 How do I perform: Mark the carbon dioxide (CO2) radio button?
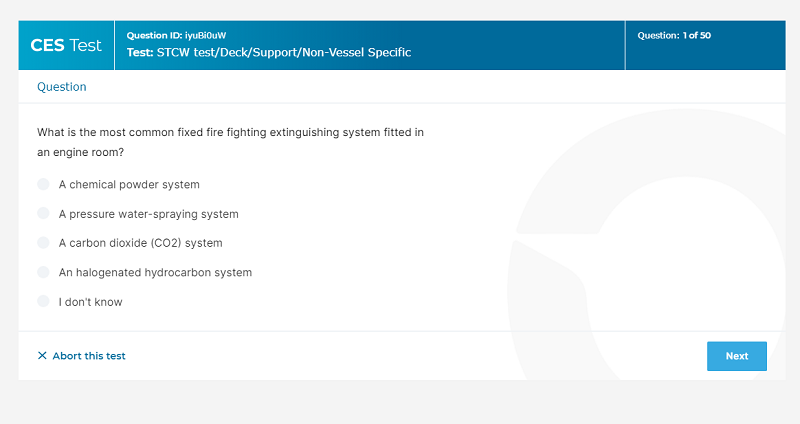pos(43,243)
